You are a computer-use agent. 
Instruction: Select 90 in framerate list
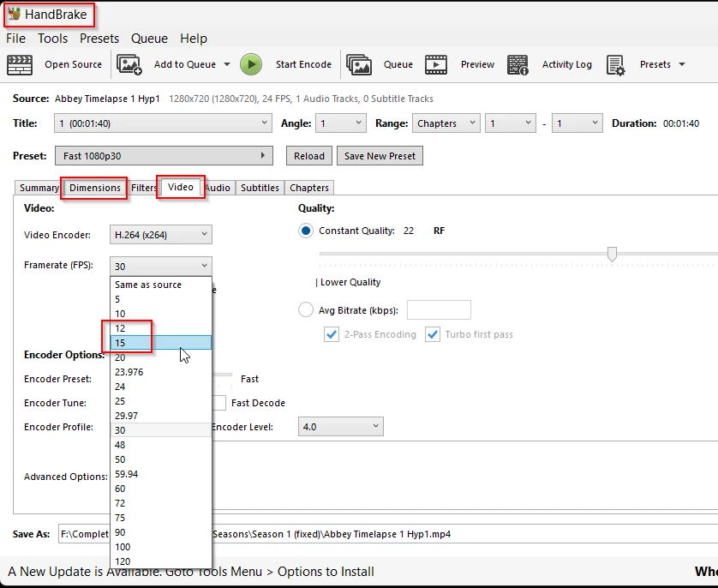161,532
